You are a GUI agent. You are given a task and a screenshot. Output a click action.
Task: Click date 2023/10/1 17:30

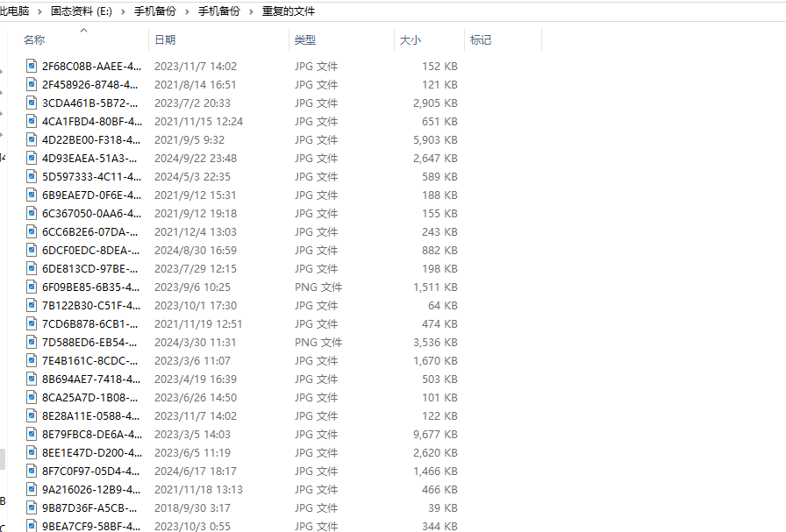point(196,306)
